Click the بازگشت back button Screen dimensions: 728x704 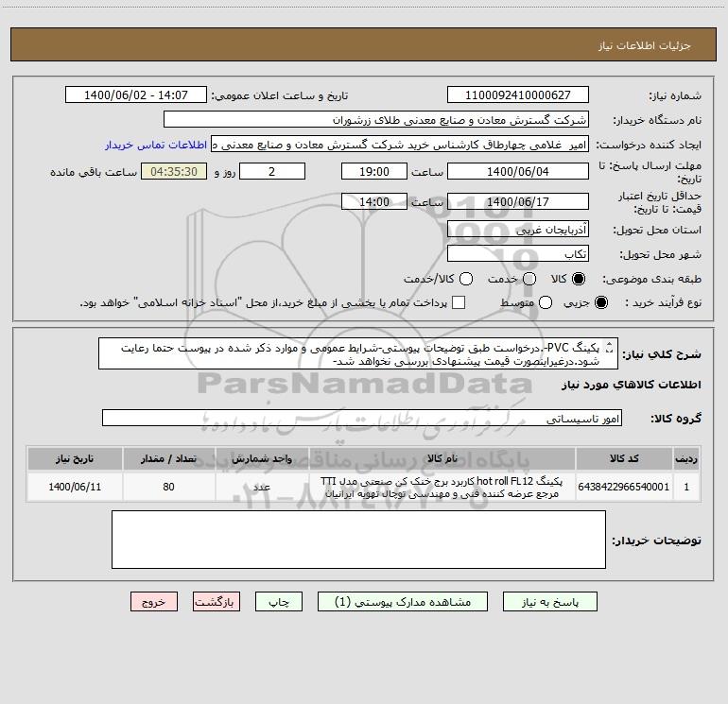tap(217, 602)
